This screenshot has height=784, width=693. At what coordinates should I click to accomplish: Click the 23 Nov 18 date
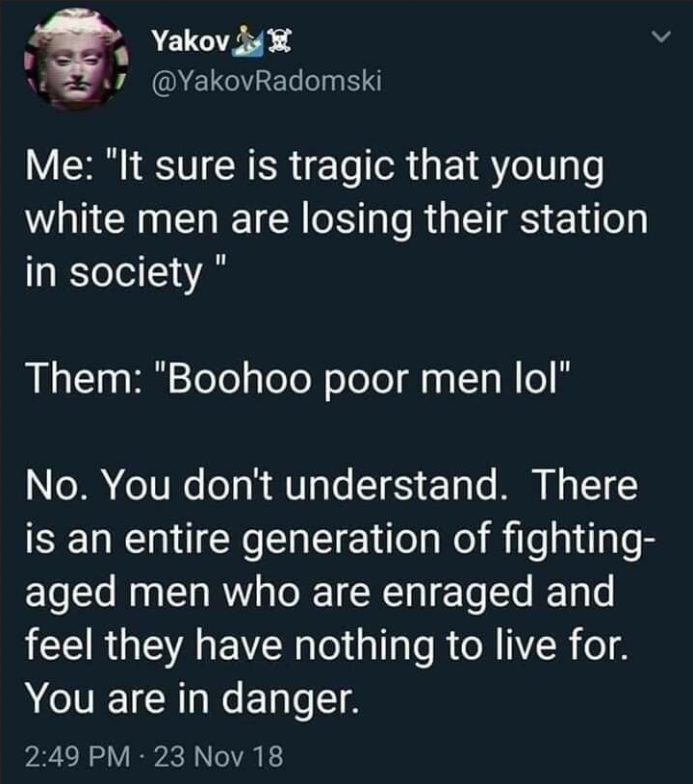218,756
